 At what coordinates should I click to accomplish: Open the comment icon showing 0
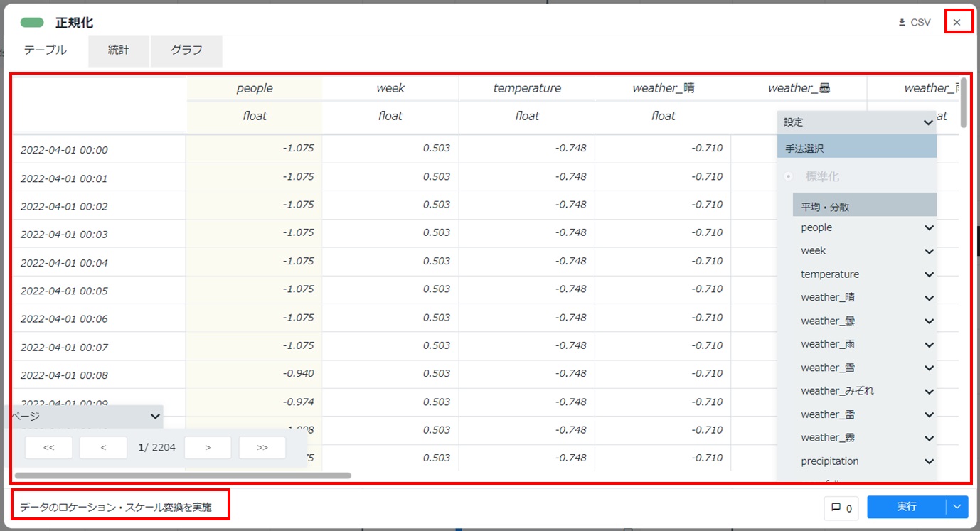841,508
